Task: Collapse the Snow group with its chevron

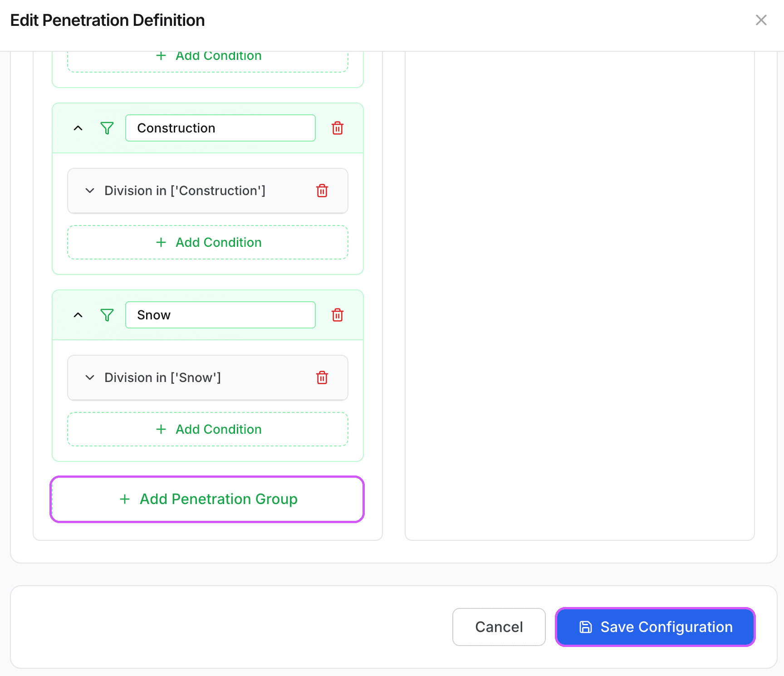Action: coord(78,315)
